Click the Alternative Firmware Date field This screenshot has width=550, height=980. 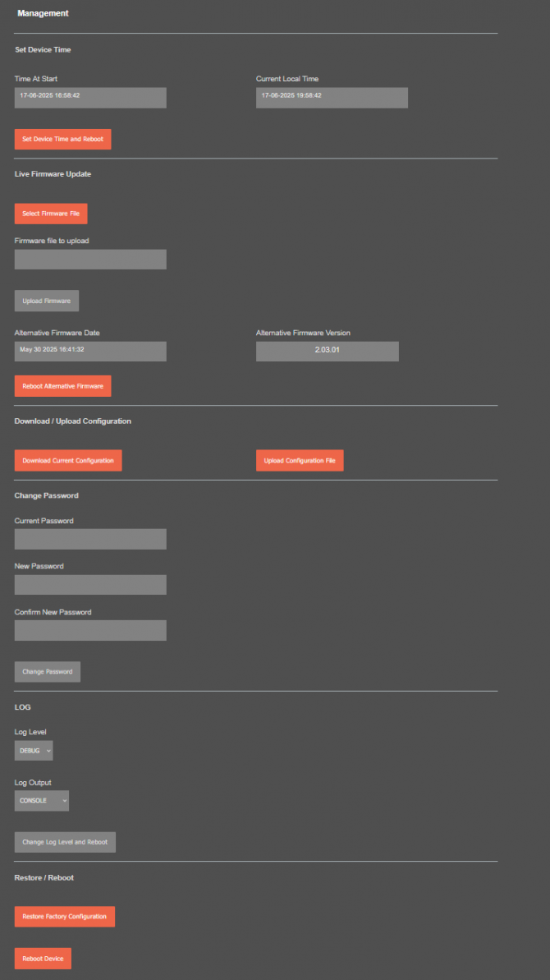[x=90, y=352]
